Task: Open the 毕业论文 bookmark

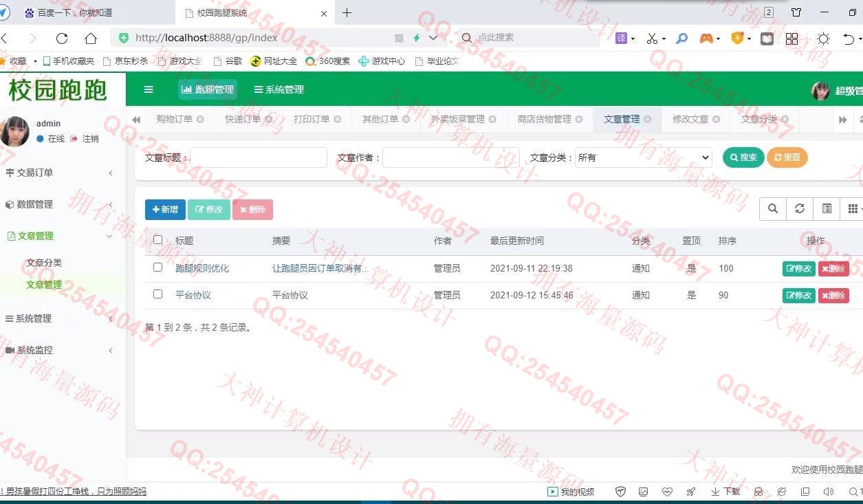Action: pyautogui.click(x=437, y=61)
